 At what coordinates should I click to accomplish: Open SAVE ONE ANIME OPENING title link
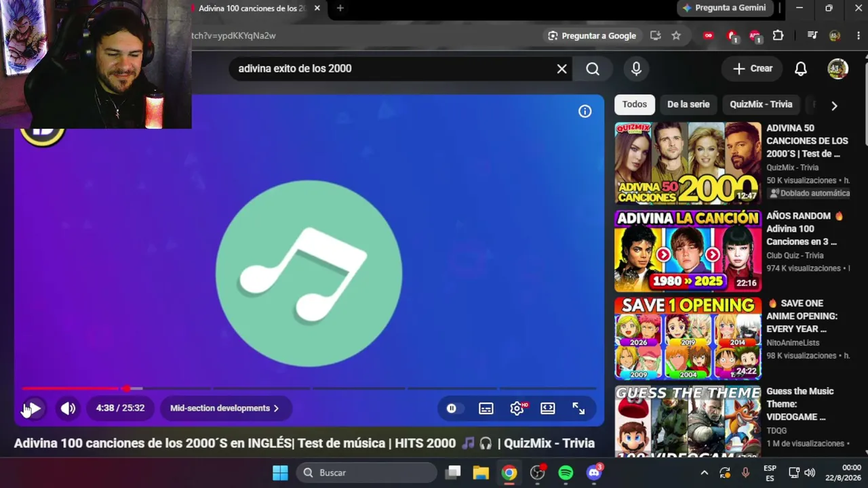pos(802,316)
